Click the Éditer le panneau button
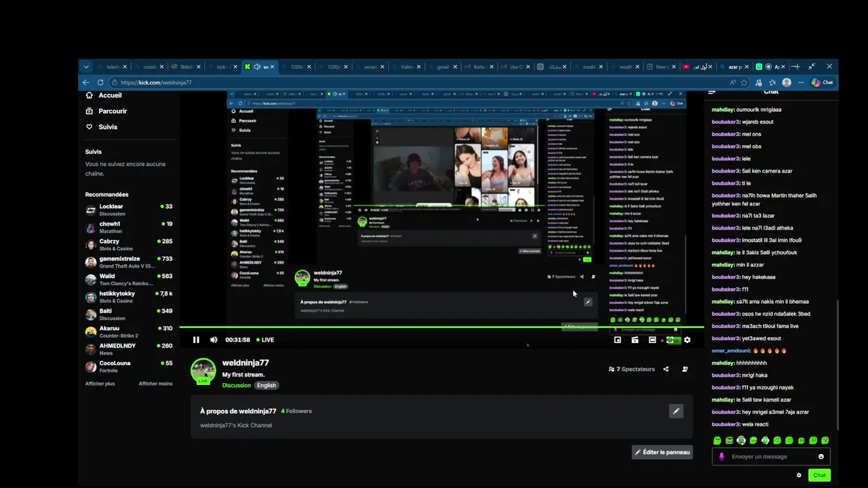 click(x=662, y=452)
